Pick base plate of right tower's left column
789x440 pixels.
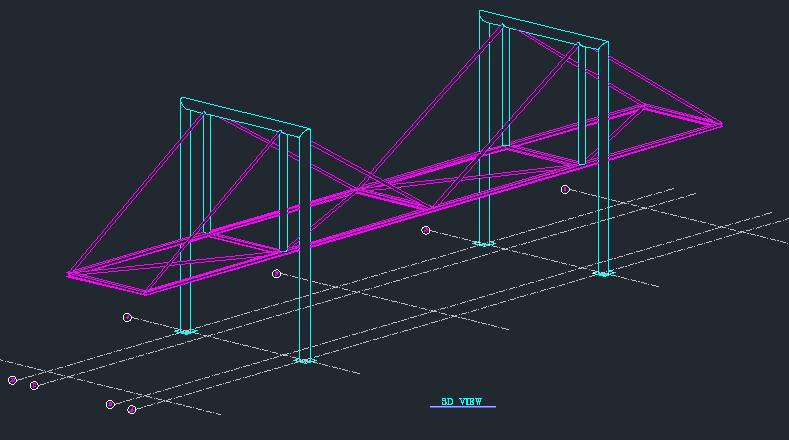484,243
